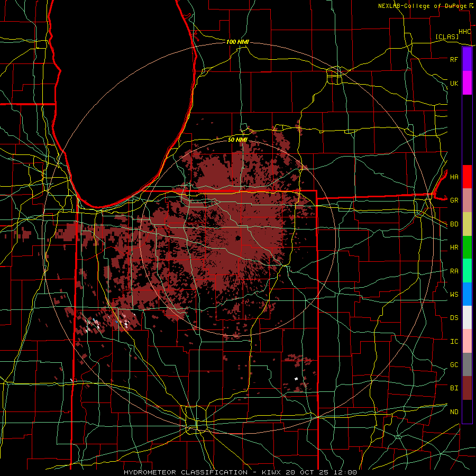Click the GR pink-brown legend swatch
Screen dimensions: 476x476
tap(467, 200)
